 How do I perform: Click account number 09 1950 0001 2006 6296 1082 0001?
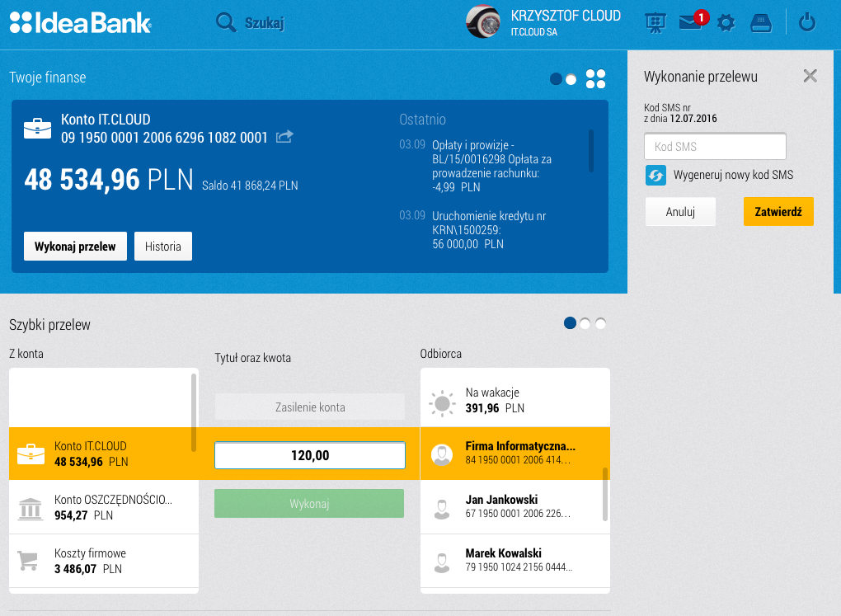(164, 138)
